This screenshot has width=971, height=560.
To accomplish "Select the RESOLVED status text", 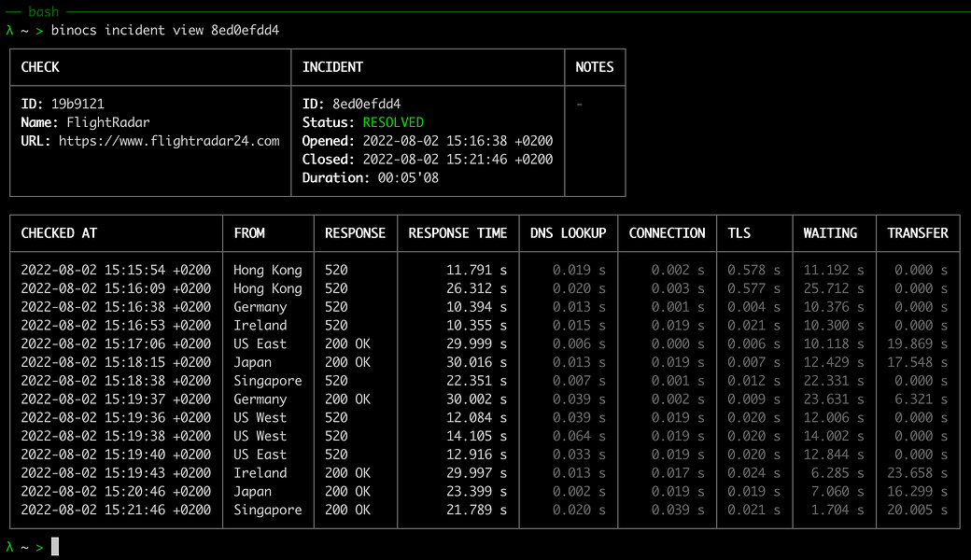I will click(393, 122).
